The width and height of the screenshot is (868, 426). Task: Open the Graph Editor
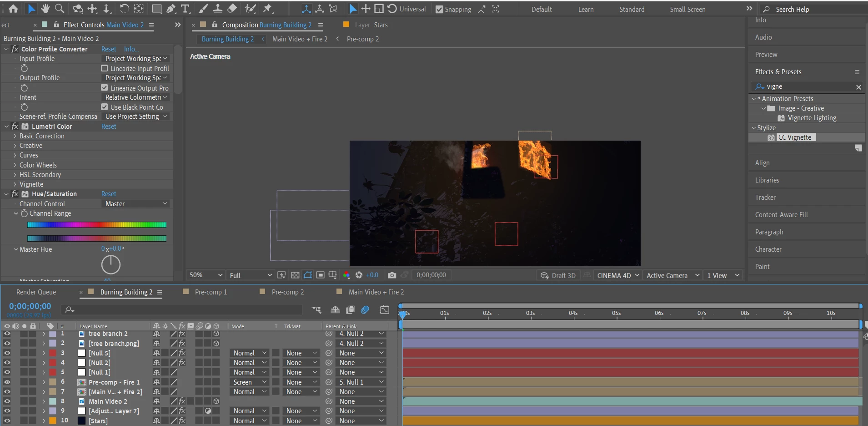pyautogui.click(x=385, y=310)
